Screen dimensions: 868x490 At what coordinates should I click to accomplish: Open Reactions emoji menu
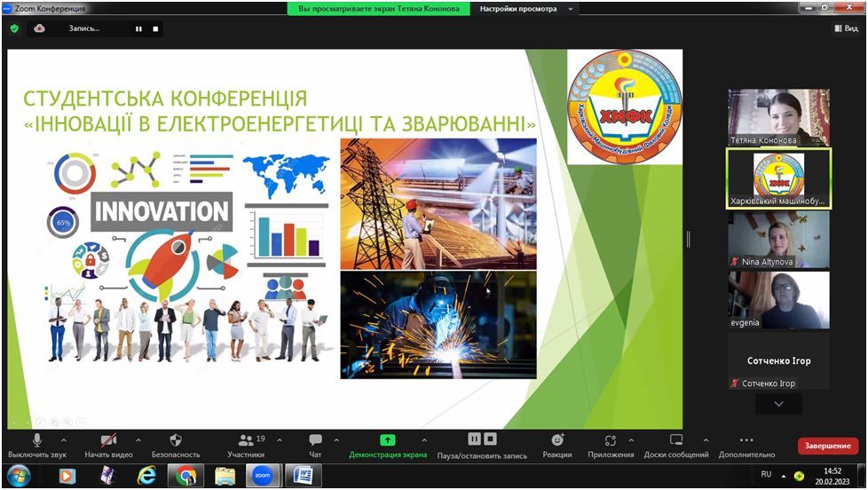click(x=556, y=446)
